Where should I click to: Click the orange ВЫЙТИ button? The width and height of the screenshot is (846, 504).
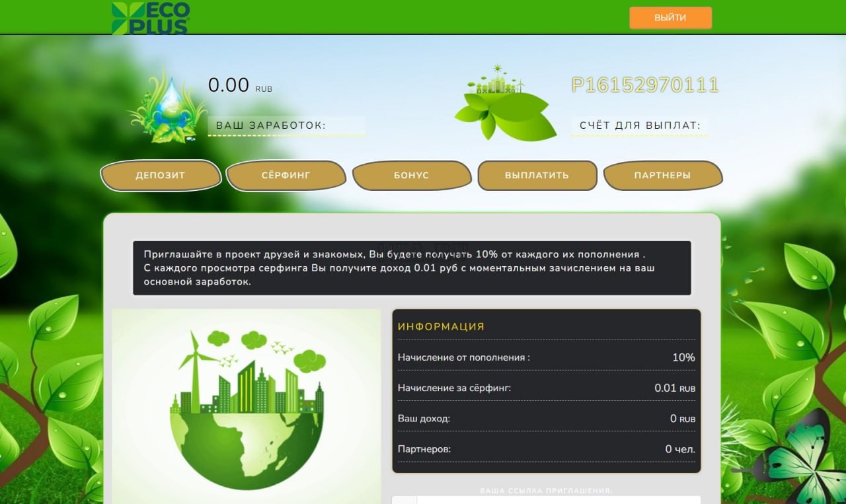click(670, 18)
